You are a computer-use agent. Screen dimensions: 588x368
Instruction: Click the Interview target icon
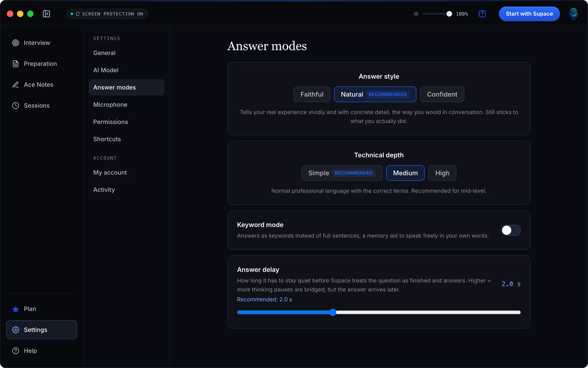click(16, 43)
